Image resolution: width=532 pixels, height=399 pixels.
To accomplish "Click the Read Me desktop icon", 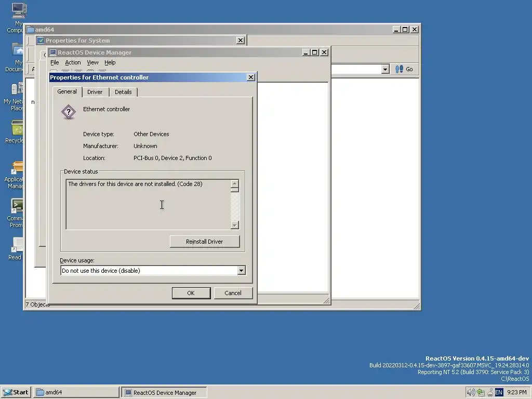I will tap(16, 249).
